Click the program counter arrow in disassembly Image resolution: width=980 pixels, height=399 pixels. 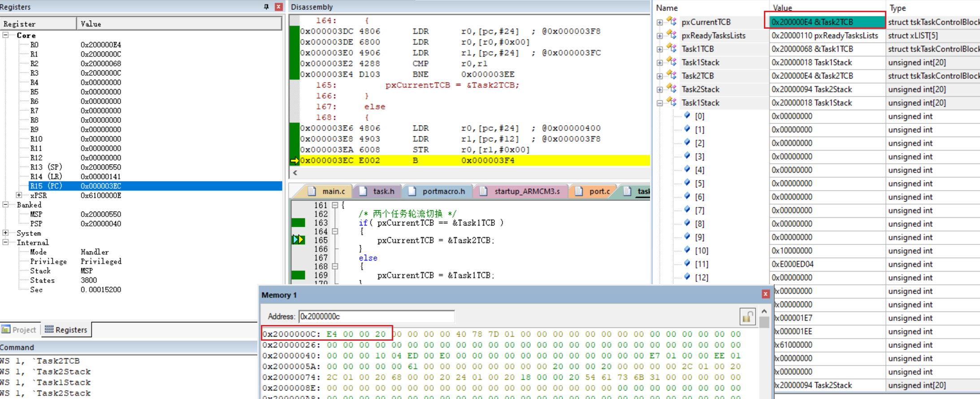pyautogui.click(x=295, y=160)
